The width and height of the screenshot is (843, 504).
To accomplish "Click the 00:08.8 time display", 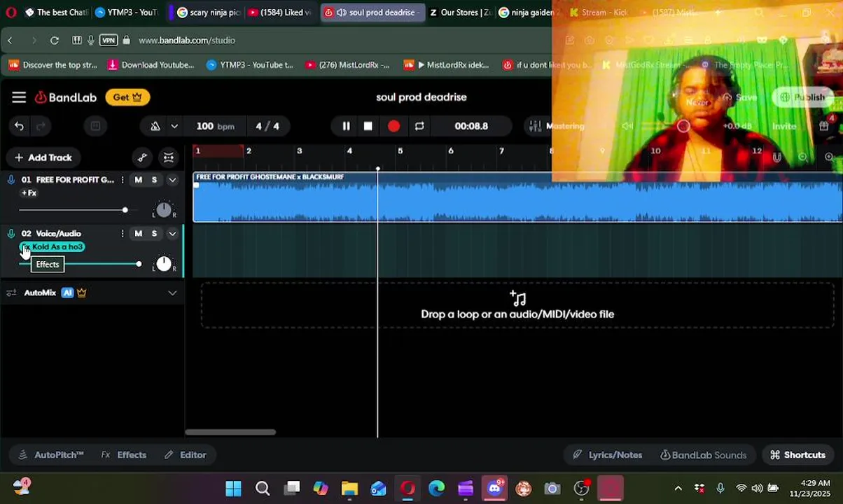I will (471, 126).
